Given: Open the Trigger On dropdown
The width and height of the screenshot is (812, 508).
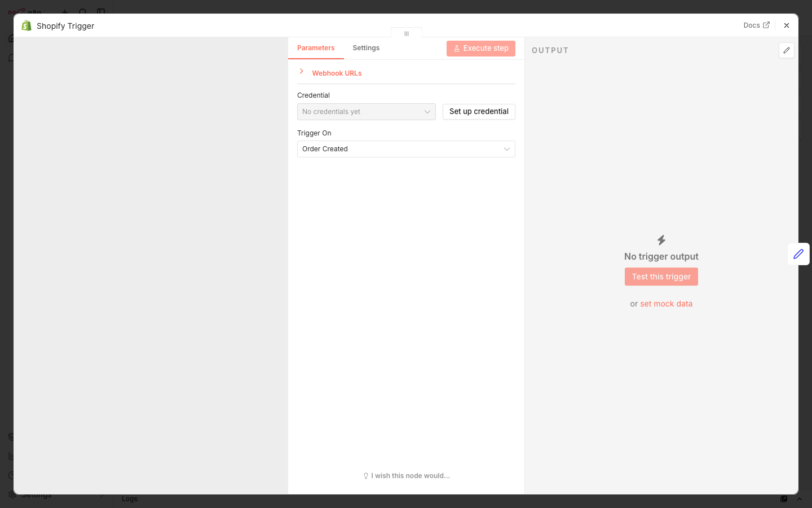Looking at the screenshot, I should pos(405,148).
